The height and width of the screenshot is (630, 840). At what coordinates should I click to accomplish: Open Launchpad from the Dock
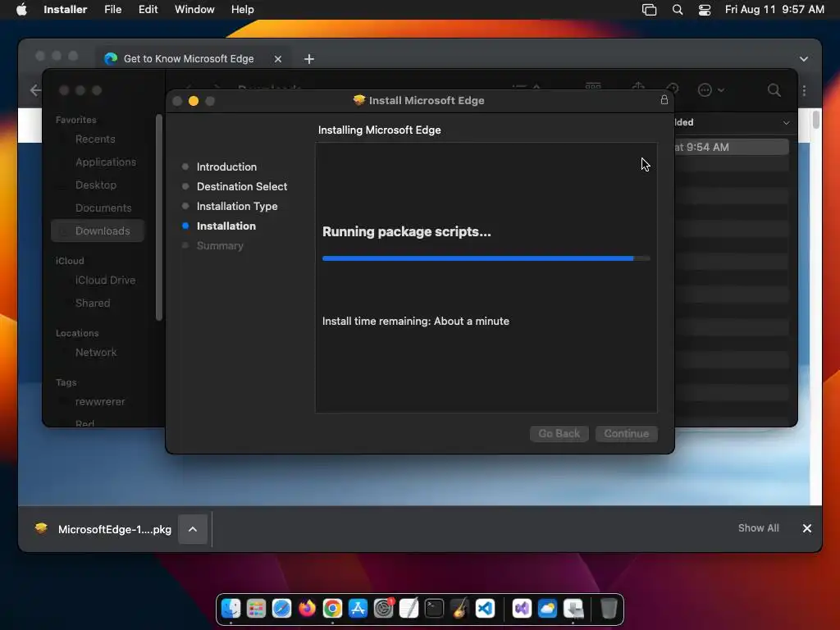click(x=256, y=609)
